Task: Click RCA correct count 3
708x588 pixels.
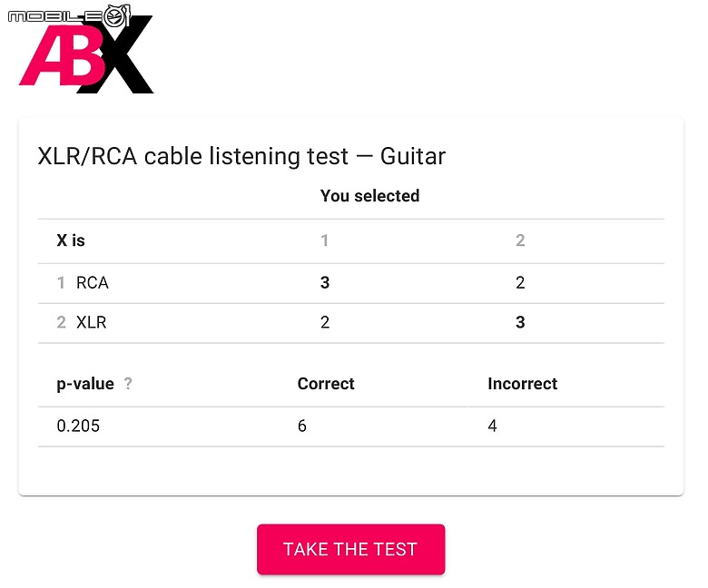Action: pos(325,282)
